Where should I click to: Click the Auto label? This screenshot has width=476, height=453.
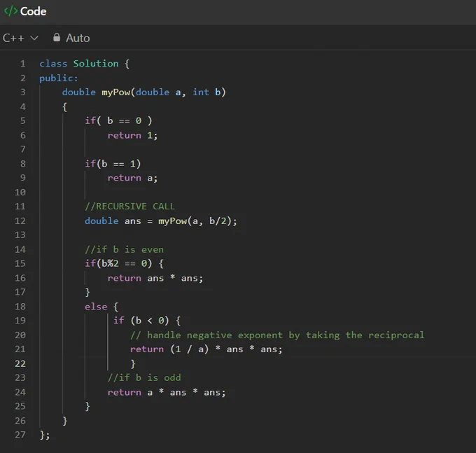pyautogui.click(x=78, y=38)
